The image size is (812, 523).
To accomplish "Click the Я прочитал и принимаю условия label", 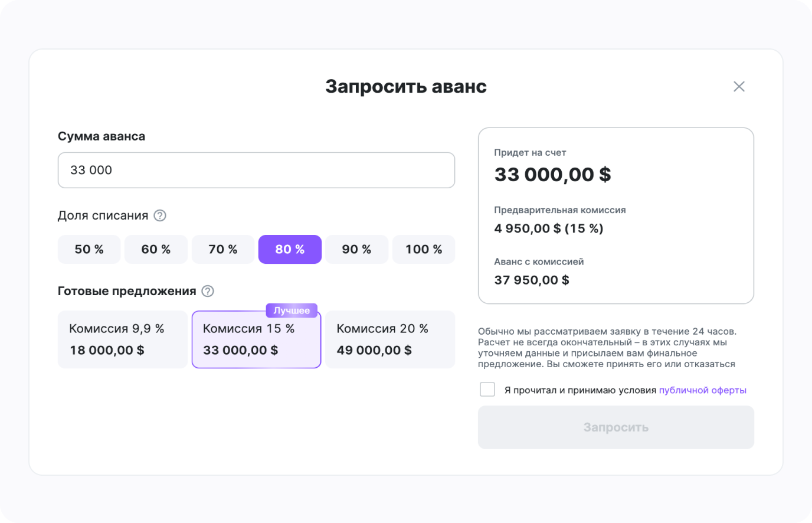I will [x=580, y=390].
